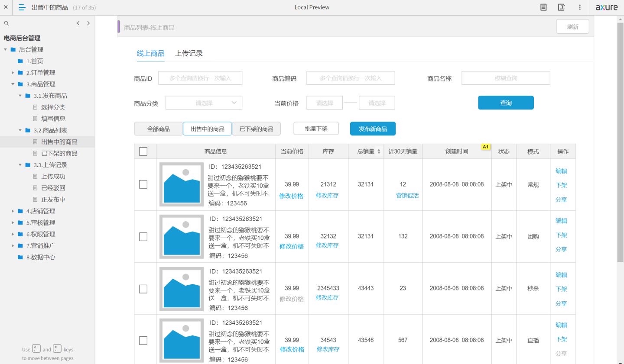The width and height of the screenshot is (624, 364).
Task: Switch to the 上传记录 tab
Action: (x=189, y=53)
